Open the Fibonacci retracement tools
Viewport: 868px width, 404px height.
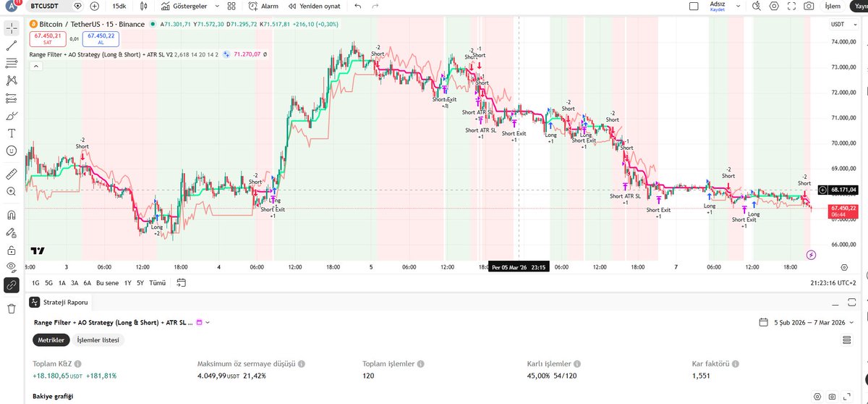click(11, 63)
